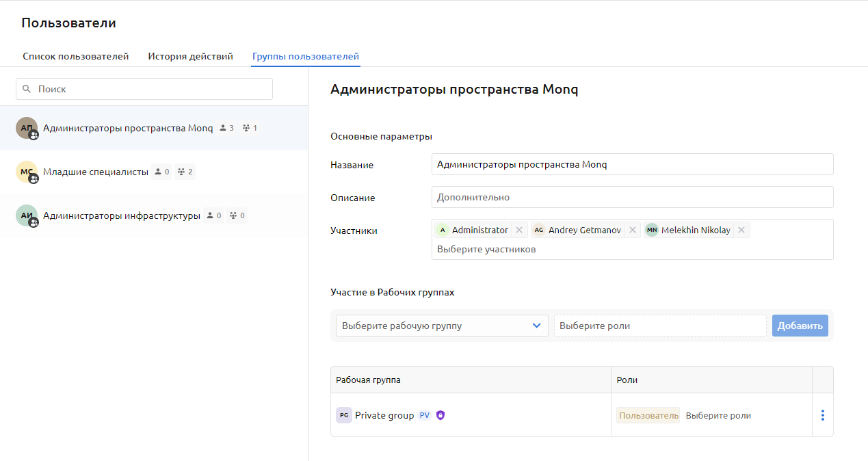This screenshot has width=868, height=461.
Task: Click the PG avatar in the workgroup row
Action: click(344, 414)
